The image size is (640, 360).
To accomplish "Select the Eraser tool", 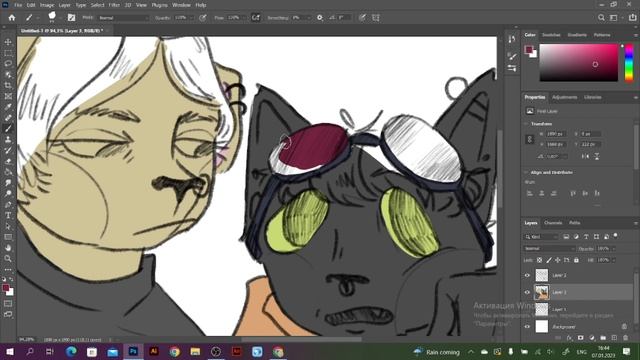I will (x=8, y=161).
